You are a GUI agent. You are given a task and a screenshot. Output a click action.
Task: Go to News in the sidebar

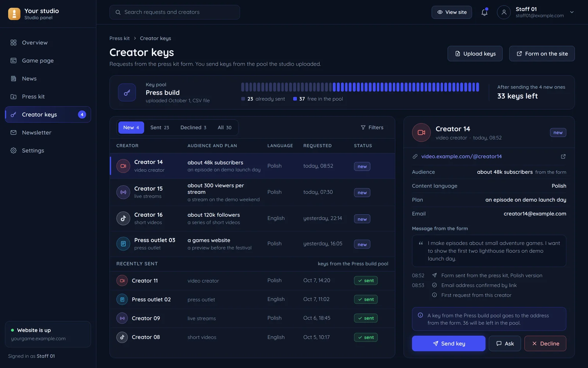point(48,79)
